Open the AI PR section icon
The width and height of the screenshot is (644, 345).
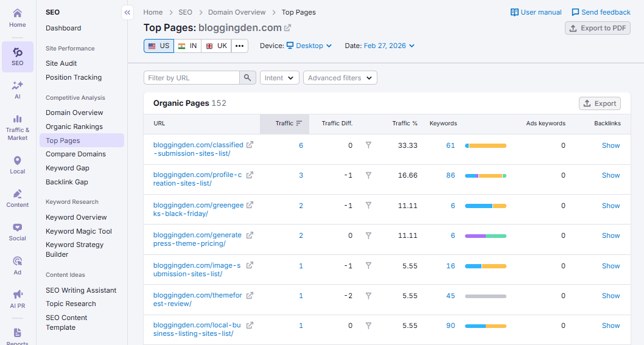click(x=17, y=299)
